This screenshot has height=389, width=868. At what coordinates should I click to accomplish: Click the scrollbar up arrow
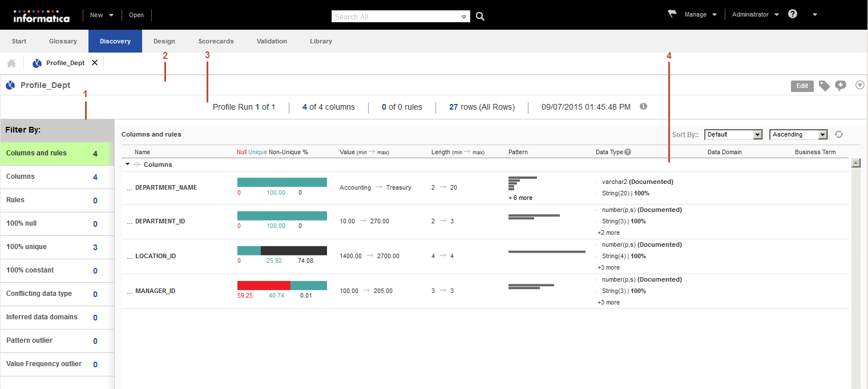pos(855,163)
